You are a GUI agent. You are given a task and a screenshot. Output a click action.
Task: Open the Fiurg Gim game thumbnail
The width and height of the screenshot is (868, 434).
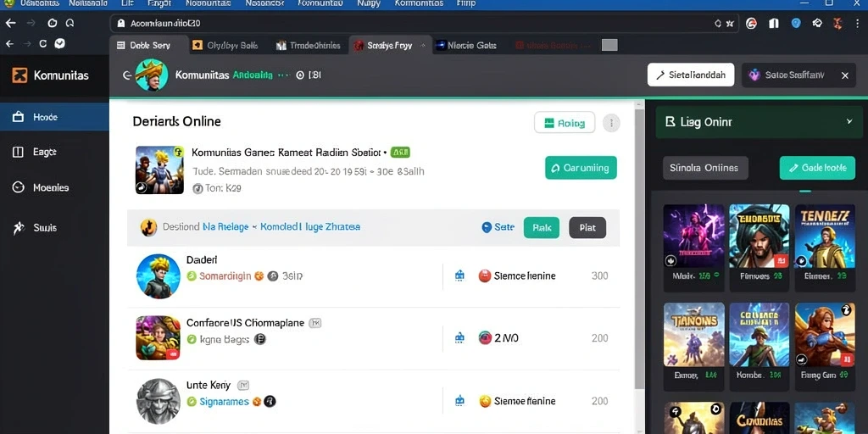[x=825, y=334]
